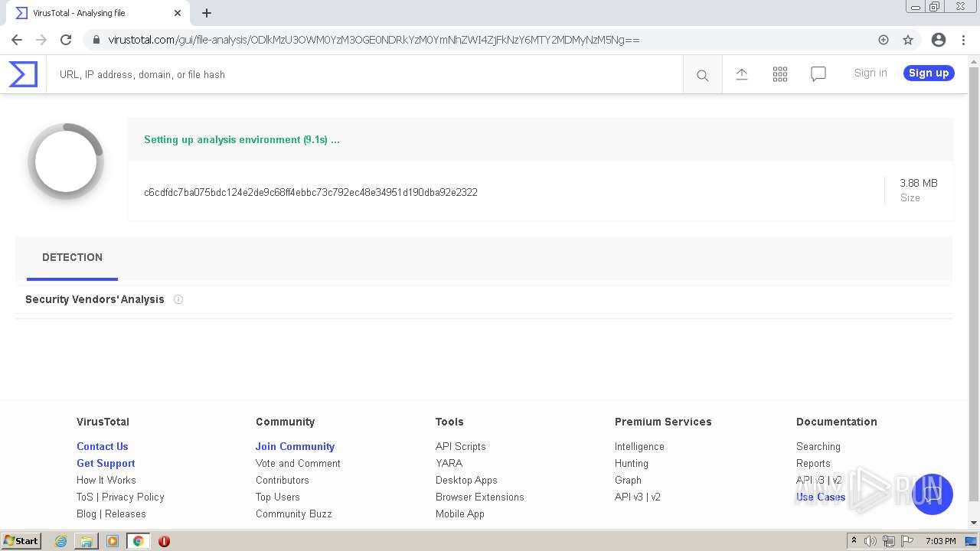The width and height of the screenshot is (980, 551).
Task: Open the Mobile App link
Action: (x=460, y=514)
